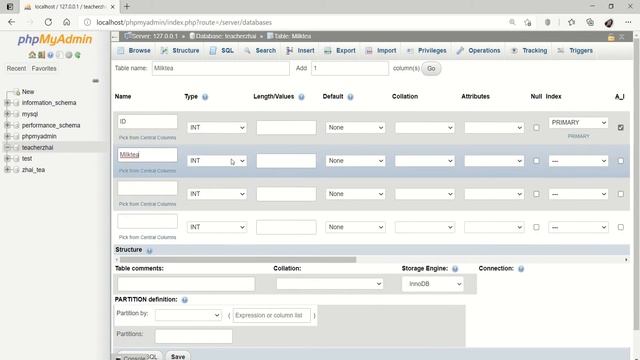
Task: Click the reload navigation panel icon
Action: click(x=78, y=55)
